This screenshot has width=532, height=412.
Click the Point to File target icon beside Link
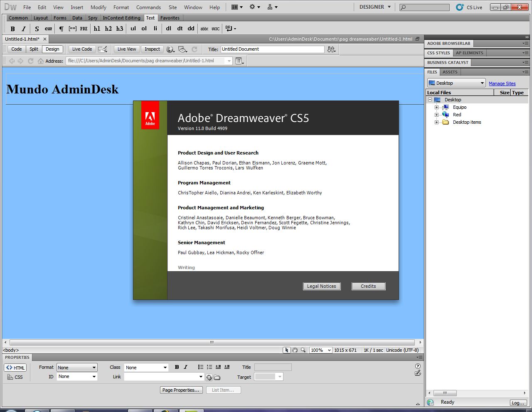(209, 378)
